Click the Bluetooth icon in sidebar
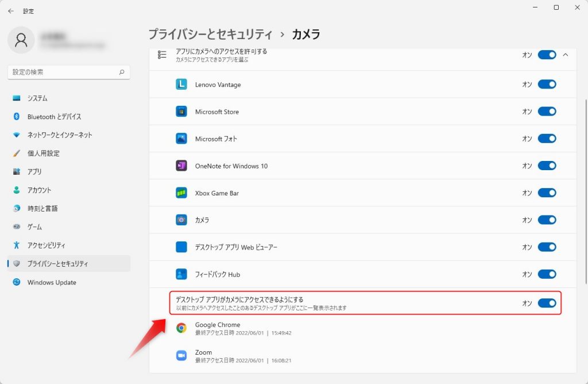The image size is (588, 384). 17,116
